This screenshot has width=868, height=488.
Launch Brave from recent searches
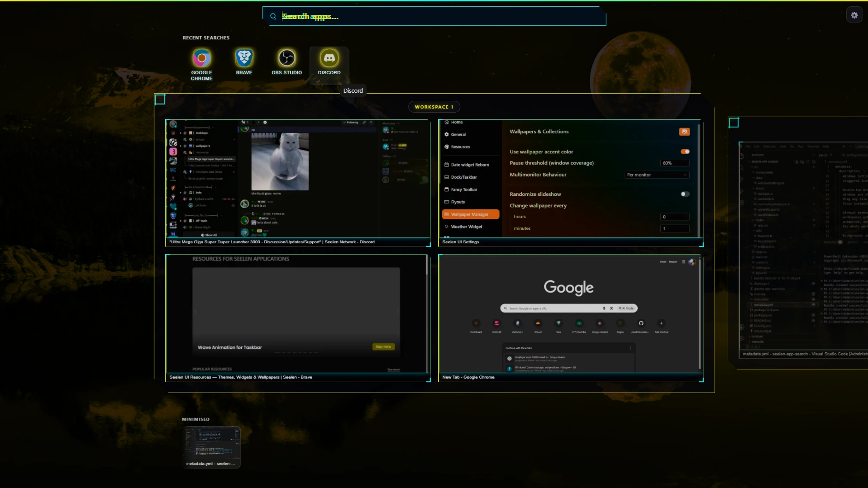(x=244, y=62)
